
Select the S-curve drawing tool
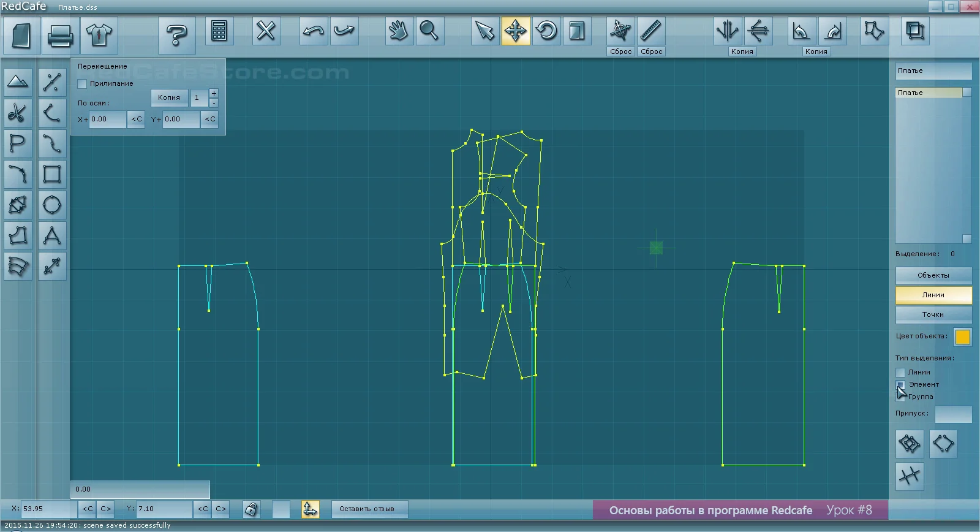click(52, 143)
